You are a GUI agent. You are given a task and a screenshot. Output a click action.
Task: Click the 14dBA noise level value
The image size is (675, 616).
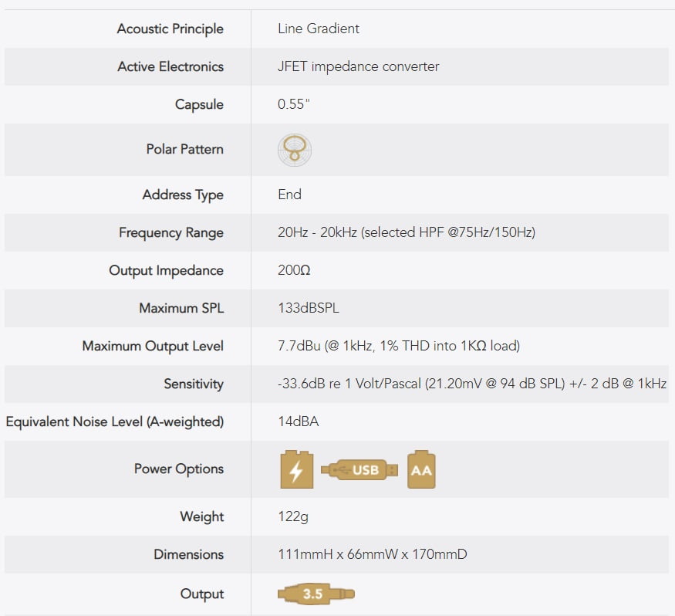(298, 421)
